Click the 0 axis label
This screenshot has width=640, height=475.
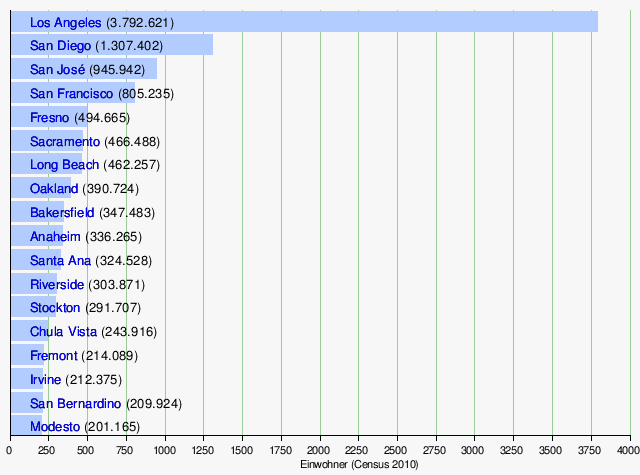pyautogui.click(x=9, y=450)
